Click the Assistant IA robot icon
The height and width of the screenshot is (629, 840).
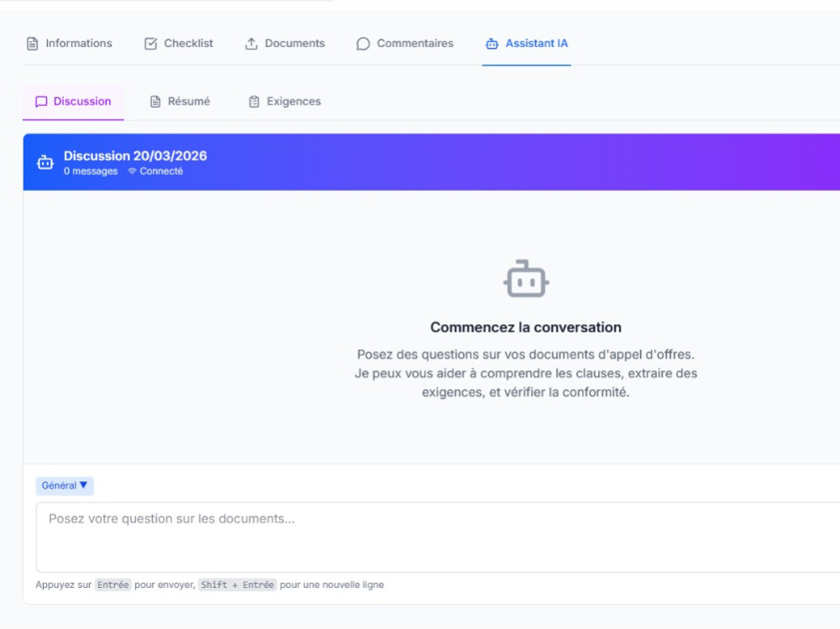tap(491, 44)
